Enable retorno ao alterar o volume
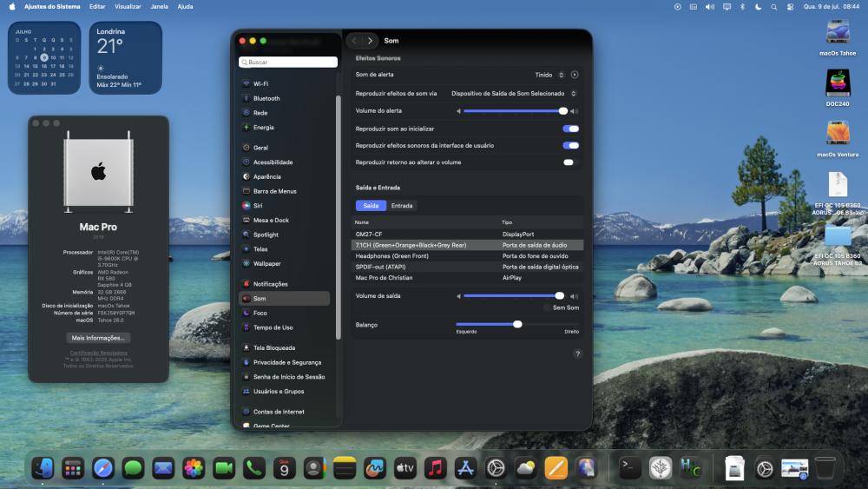The height and width of the screenshot is (489, 868). (x=571, y=162)
